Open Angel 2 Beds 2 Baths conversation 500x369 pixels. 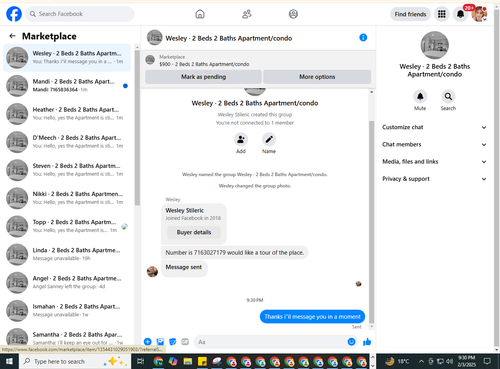67,283
